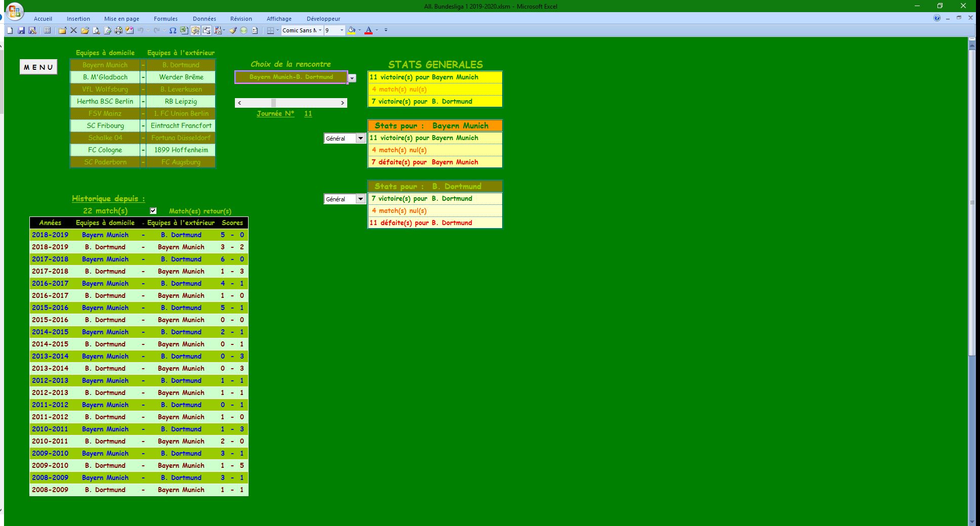Click the 2018-2019 Bayern Munich home row year
This screenshot has height=526, width=980.
tap(50, 235)
